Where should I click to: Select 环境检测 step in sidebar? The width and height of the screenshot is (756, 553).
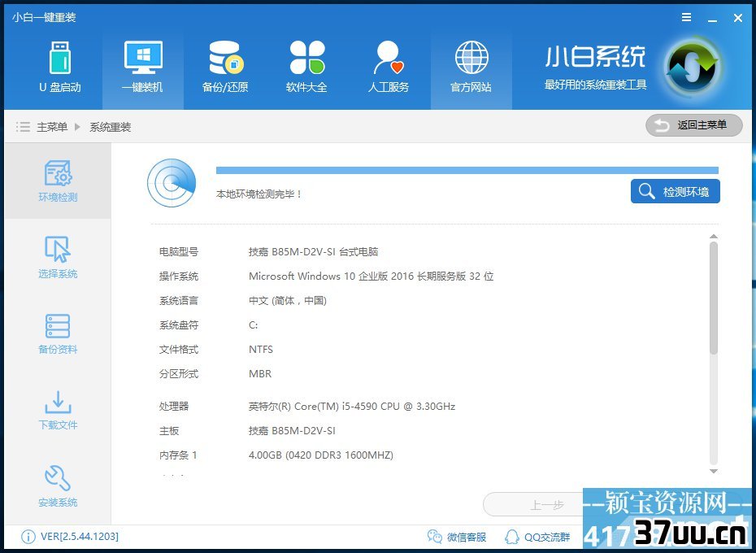58,181
